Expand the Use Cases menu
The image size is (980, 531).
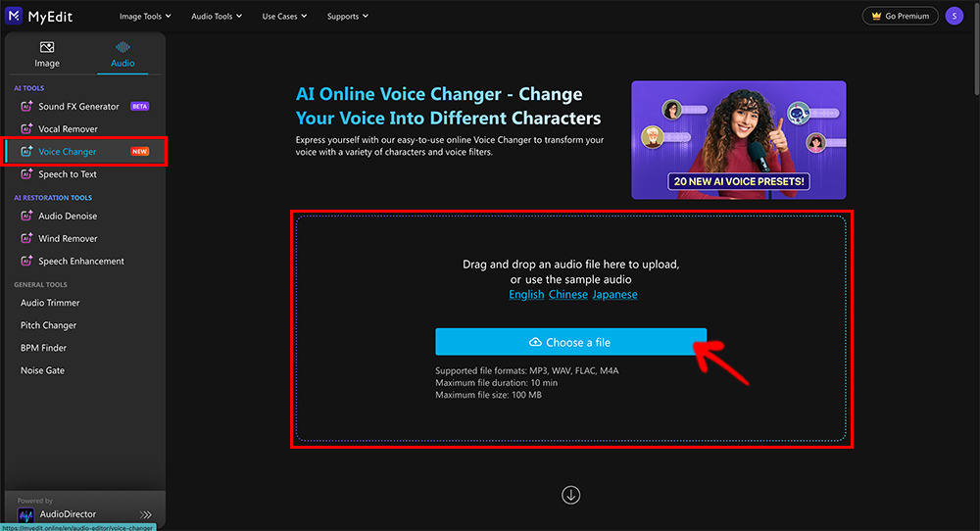coord(284,17)
